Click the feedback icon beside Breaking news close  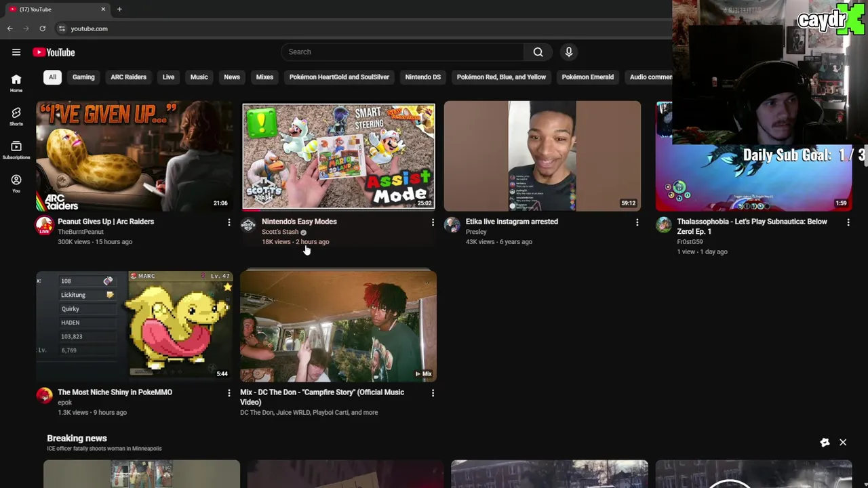click(x=825, y=443)
